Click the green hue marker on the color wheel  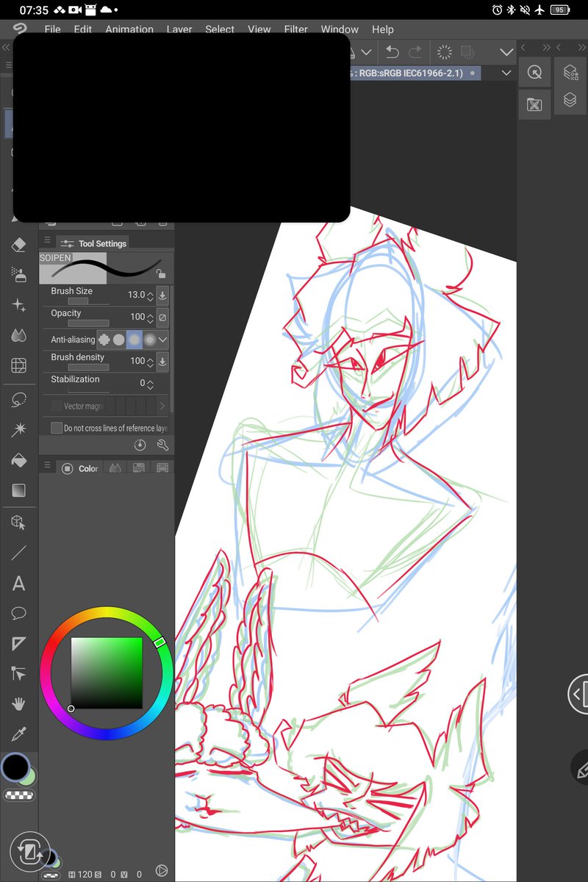tap(159, 642)
